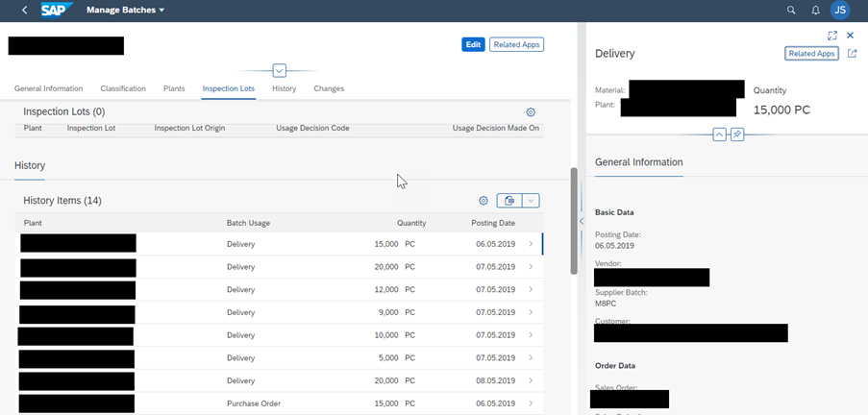Export History Items to spreadsheet
Image resolution: width=868 pixels, height=415 pixels.
(x=509, y=201)
